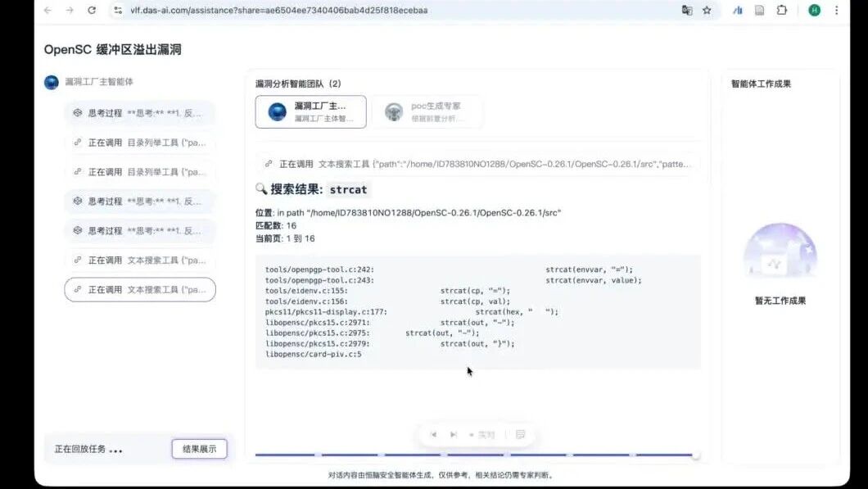Click the magnifier icon beside 搜索结果
Screen dimensions: 868x489
point(261,189)
